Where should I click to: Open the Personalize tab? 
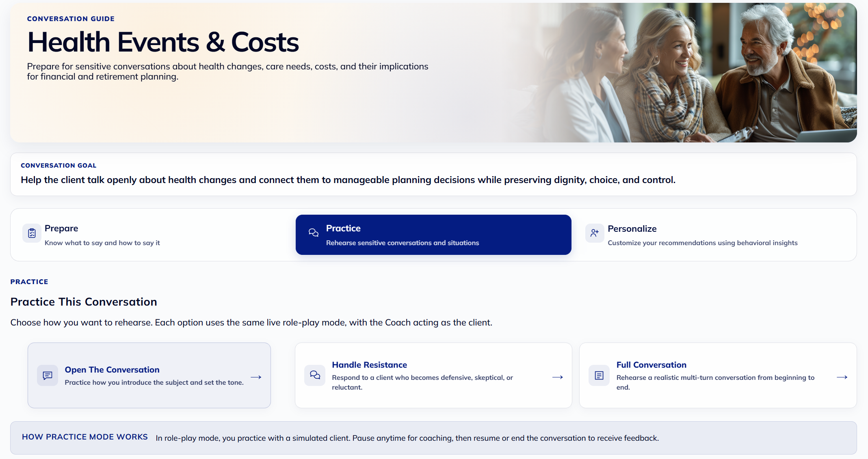point(715,235)
